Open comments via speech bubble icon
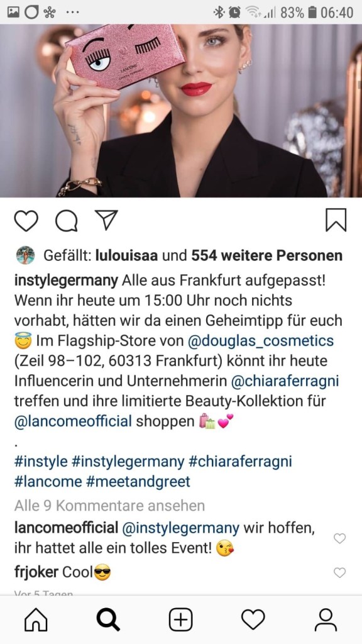Screen dimensions: 362x644 point(66,221)
